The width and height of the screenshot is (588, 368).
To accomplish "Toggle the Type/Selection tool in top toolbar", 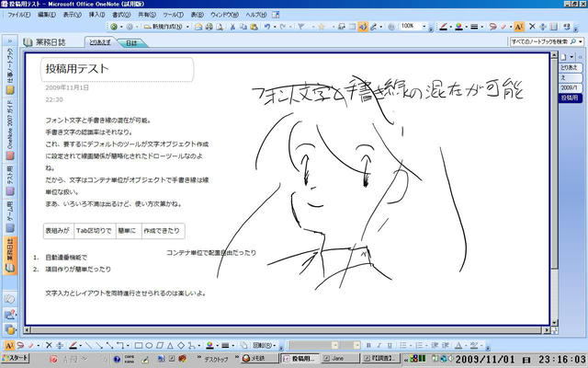I will pyautogui.click(x=519, y=27).
